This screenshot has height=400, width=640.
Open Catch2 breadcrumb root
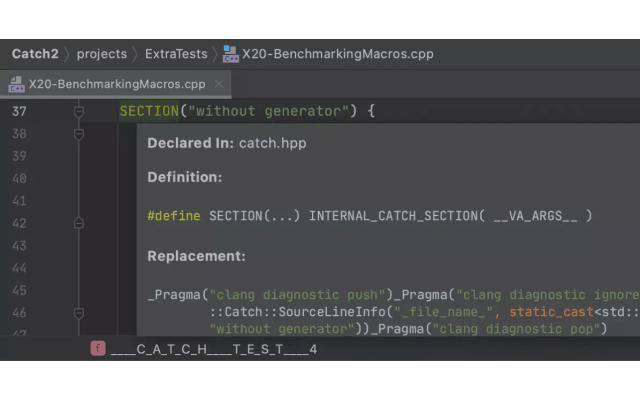[x=35, y=54]
